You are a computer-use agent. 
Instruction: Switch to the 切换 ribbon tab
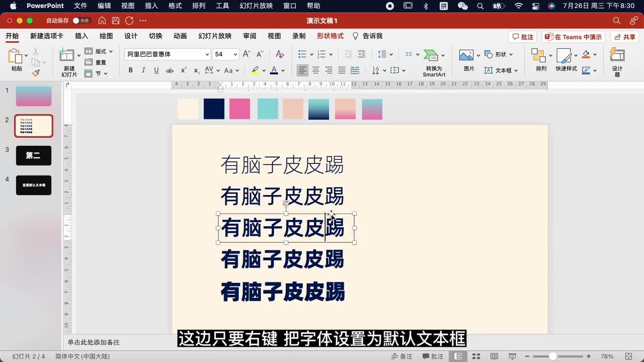154,36
